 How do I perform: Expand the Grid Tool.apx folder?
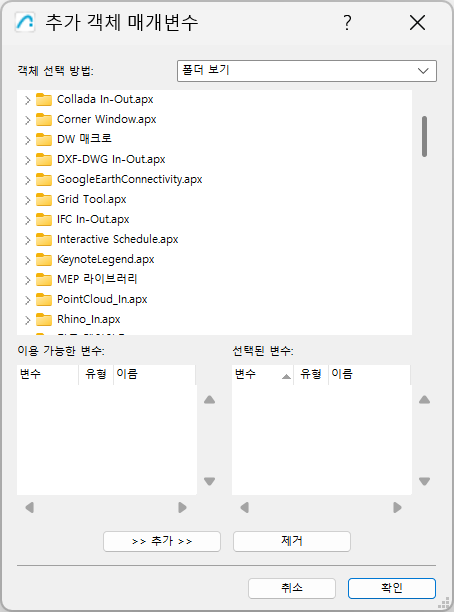[x=27, y=200]
